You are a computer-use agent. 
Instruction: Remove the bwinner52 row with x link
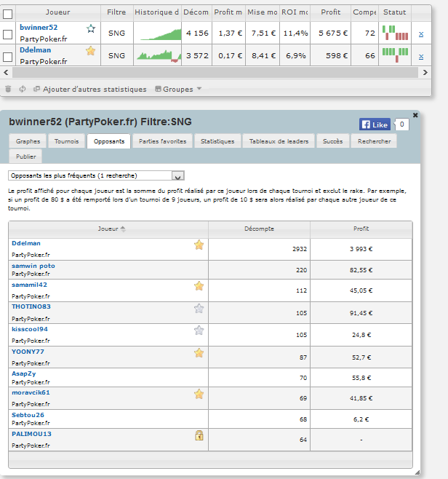(421, 34)
